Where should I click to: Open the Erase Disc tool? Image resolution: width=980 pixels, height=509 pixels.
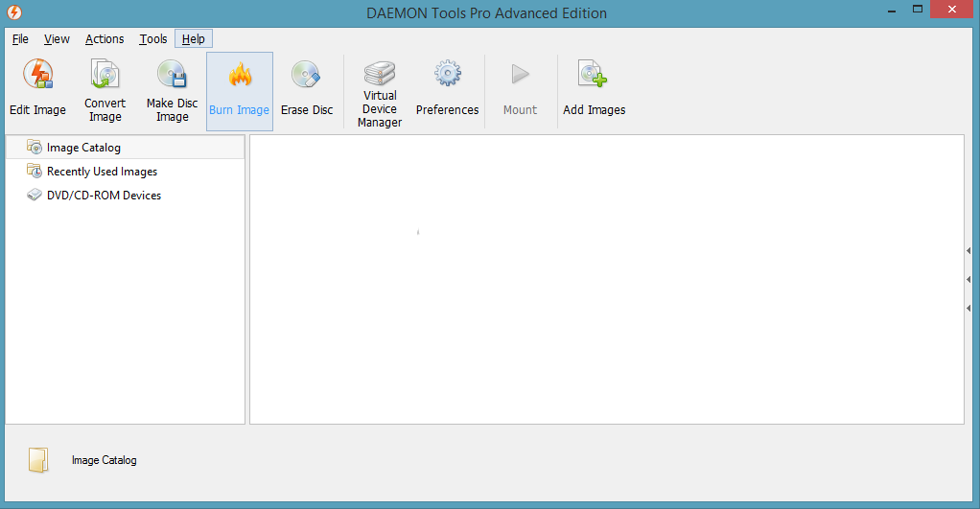[x=306, y=89]
